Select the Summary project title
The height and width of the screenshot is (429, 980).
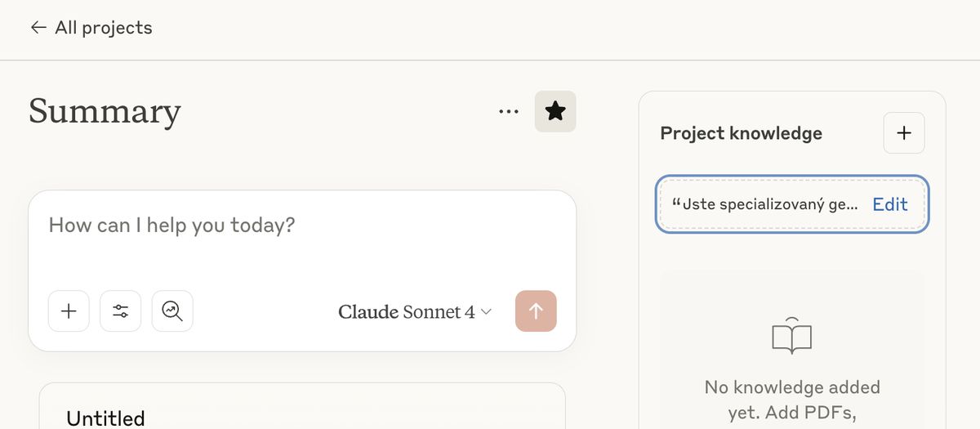(105, 110)
